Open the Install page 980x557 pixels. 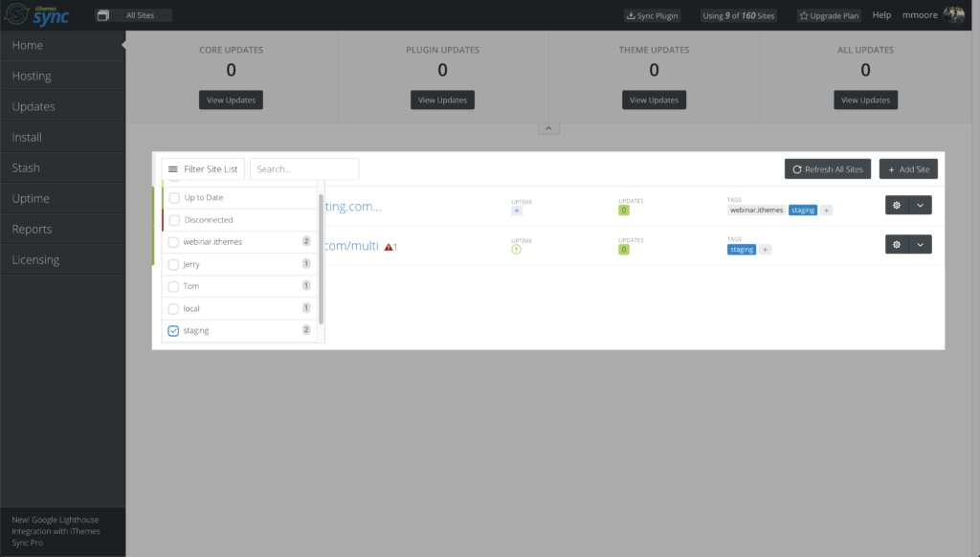click(62, 138)
